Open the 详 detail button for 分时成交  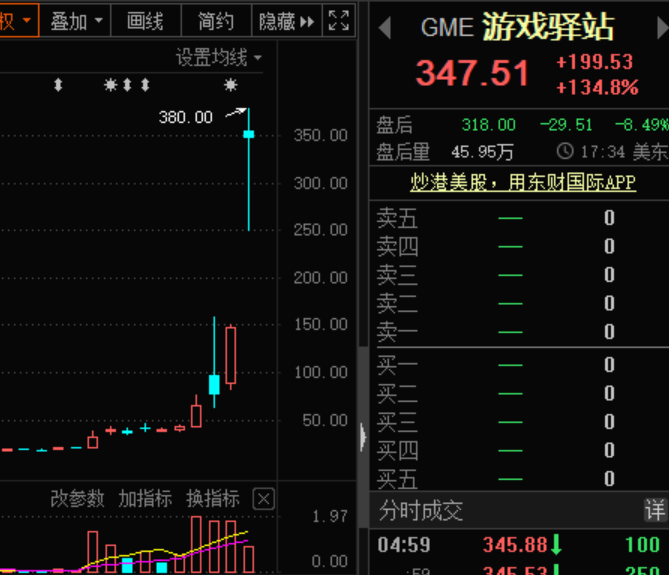click(x=654, y=511)
